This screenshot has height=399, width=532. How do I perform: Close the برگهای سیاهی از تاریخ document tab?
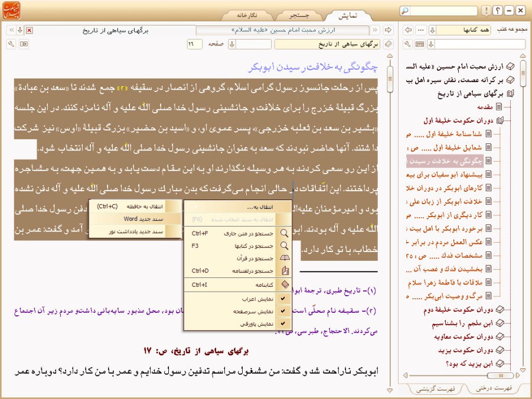30,31
